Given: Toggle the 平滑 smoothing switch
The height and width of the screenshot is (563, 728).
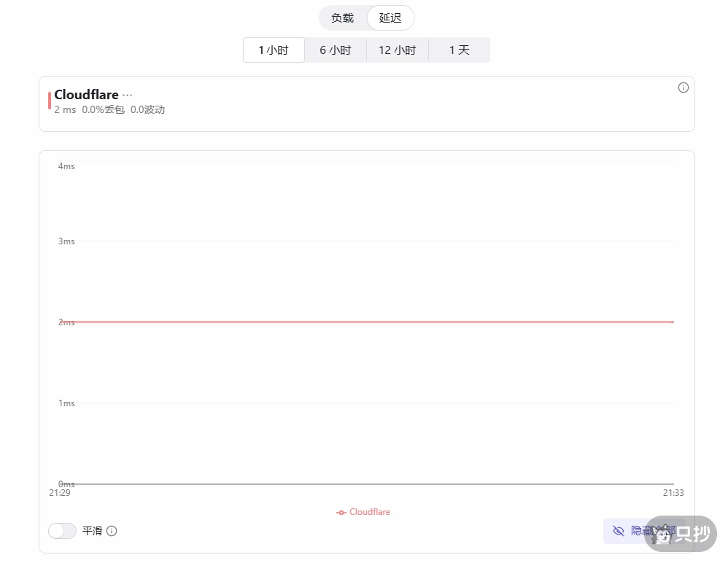Looking at the screenshot, I should tap(62, 531).
